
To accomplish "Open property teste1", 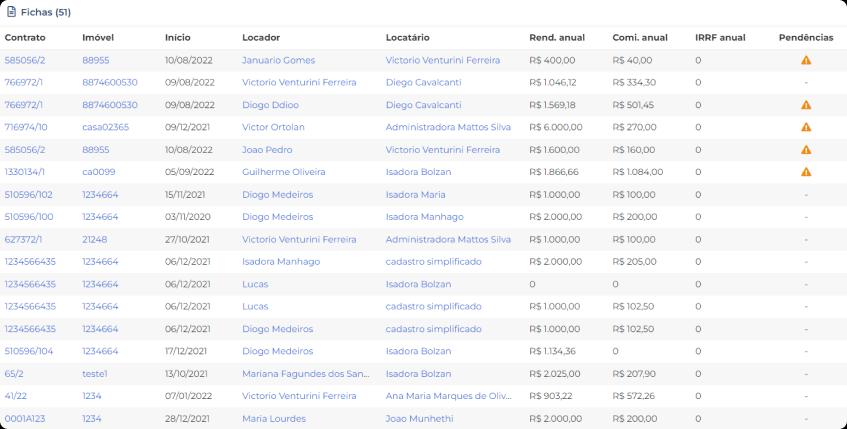I will (x=95, y=374).
